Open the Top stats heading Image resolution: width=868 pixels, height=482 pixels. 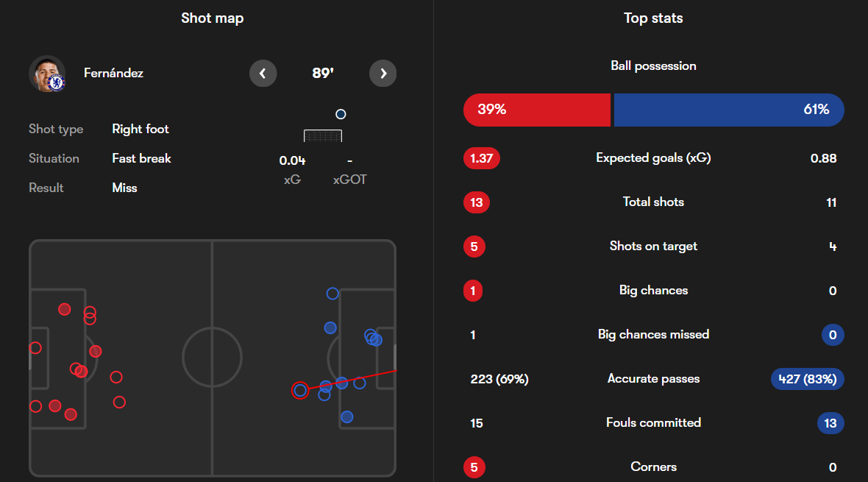coord(653,18)
